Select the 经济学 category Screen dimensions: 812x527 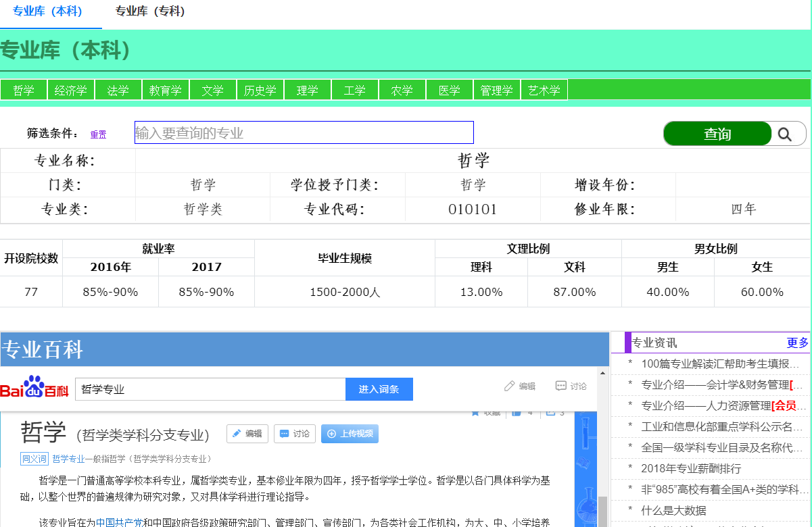click(71, 91)
